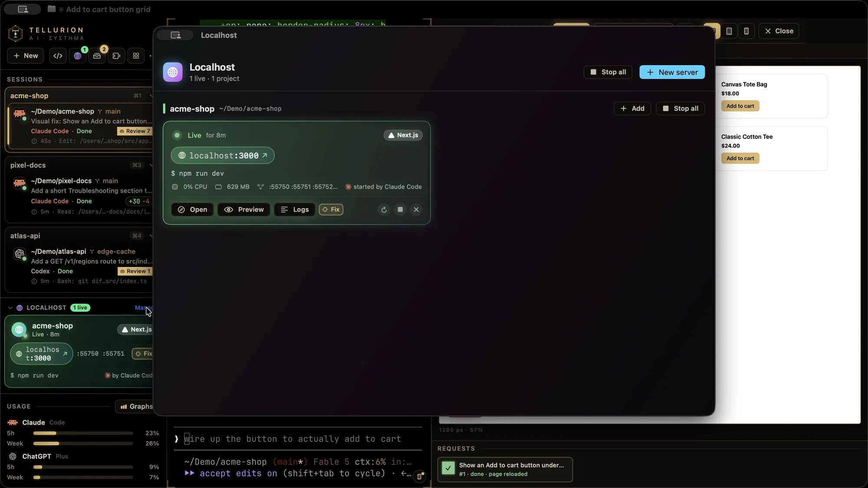Click the Graphs button in the Usage section
This screenshot has height=488, width=868.
135,407
